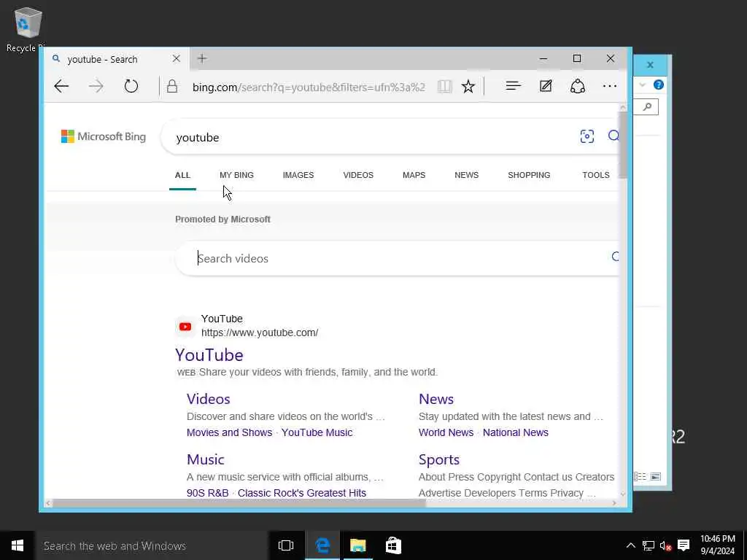Viewport: 747px width, 560px height.
Task: Open Task View on the taskbar
Action: [x=286, y=545]
